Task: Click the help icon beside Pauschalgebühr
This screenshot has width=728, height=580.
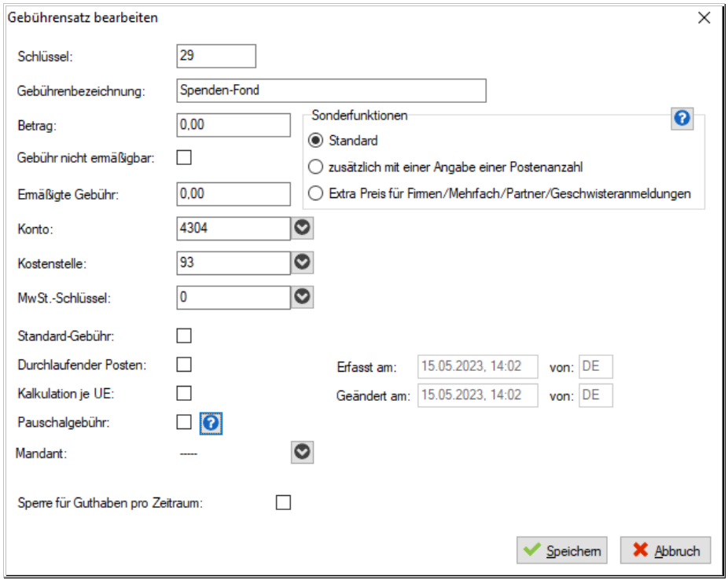Action: [x=211, y=423]
